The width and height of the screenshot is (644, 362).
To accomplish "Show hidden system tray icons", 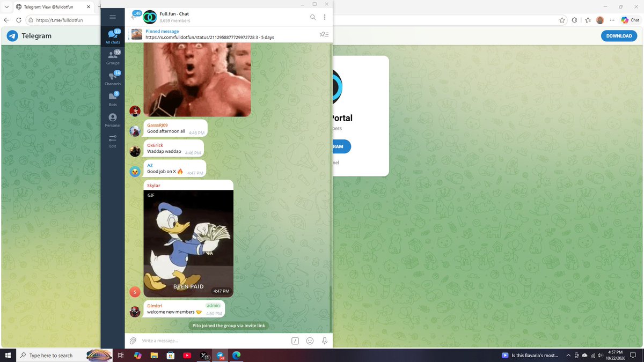I will click(x=569, y=355).
